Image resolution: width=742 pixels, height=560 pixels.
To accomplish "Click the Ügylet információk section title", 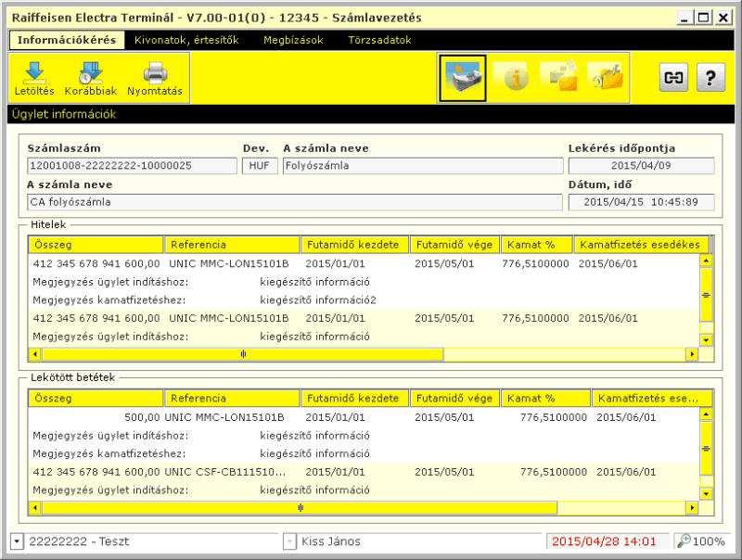I will tap(64, 114).
